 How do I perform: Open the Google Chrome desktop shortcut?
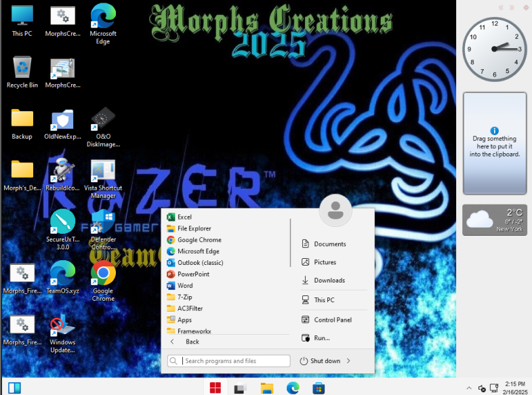tap(103, 281)
